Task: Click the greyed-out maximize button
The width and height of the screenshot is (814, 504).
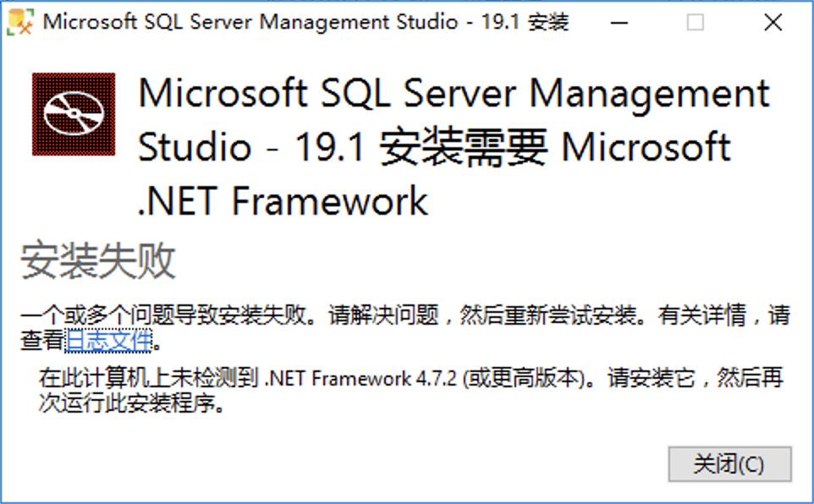Action: 695,23
